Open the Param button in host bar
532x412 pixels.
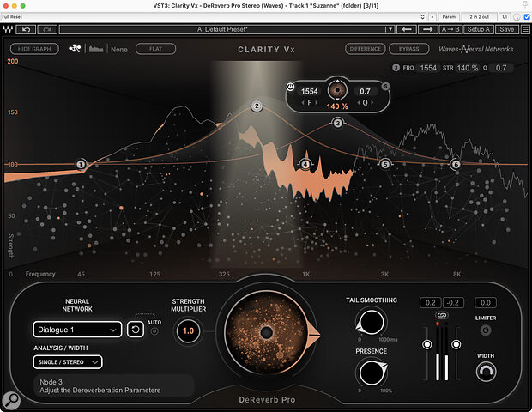point(449,16)
